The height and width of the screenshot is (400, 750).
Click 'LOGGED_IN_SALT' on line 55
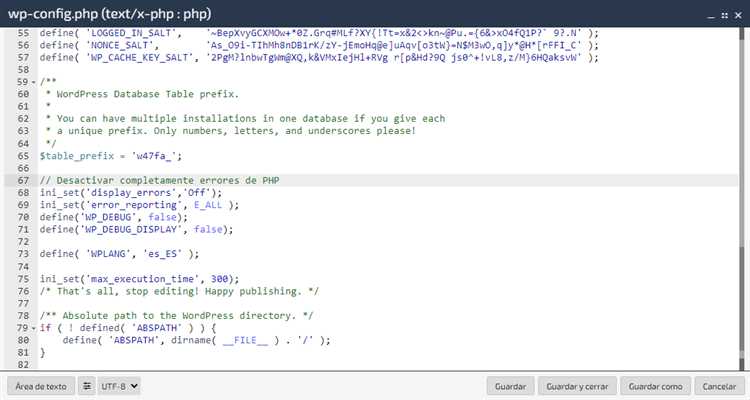(131, 33)
